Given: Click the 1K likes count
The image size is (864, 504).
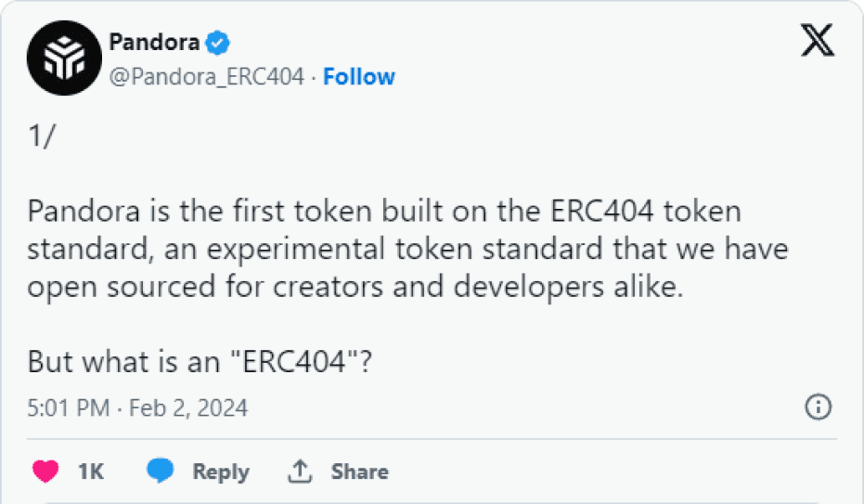Looking at the screenshot, I should click(91, 472).
